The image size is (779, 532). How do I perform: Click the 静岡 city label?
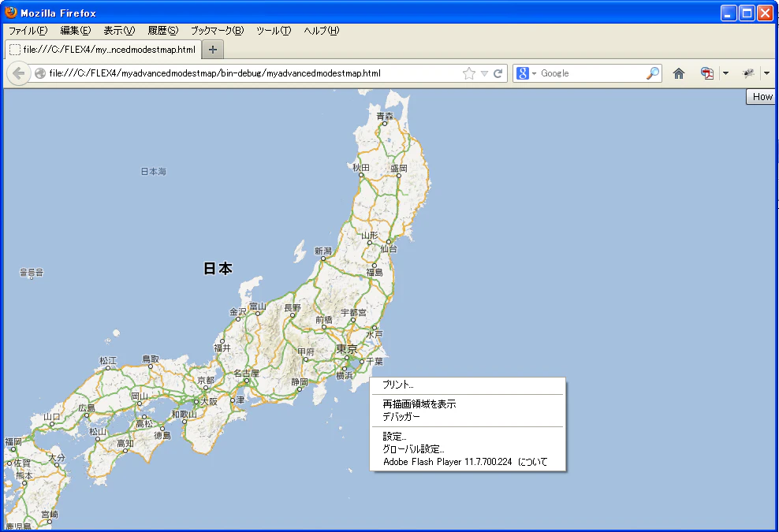[300, 382]
